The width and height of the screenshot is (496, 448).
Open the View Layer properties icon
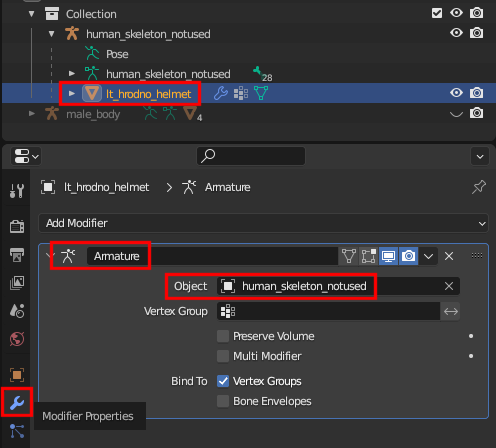click(x=17, y=283)
